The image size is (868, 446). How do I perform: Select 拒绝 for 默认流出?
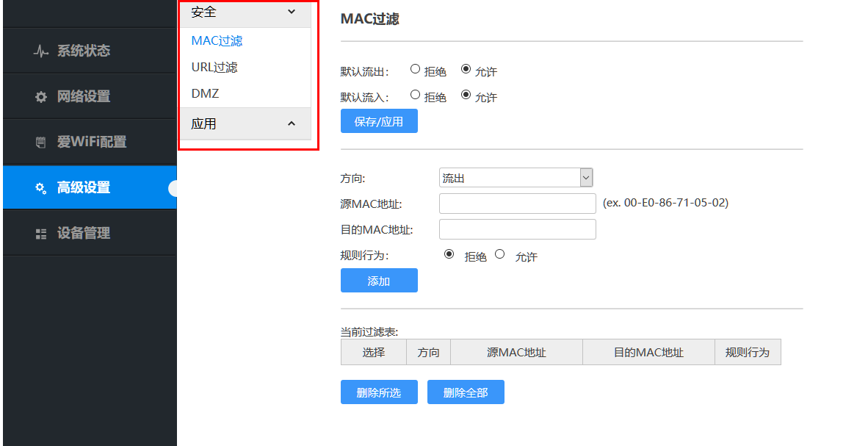[416, 69]
